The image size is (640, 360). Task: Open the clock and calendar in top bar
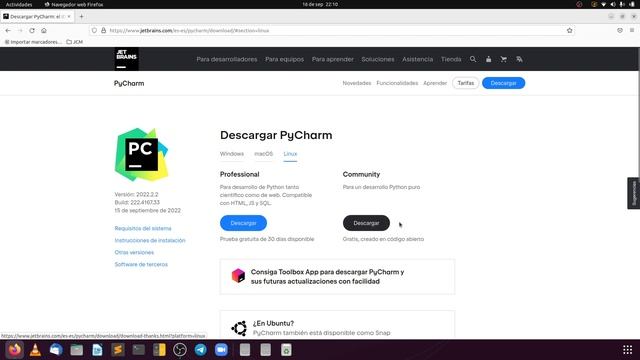[x=320, y=4]
